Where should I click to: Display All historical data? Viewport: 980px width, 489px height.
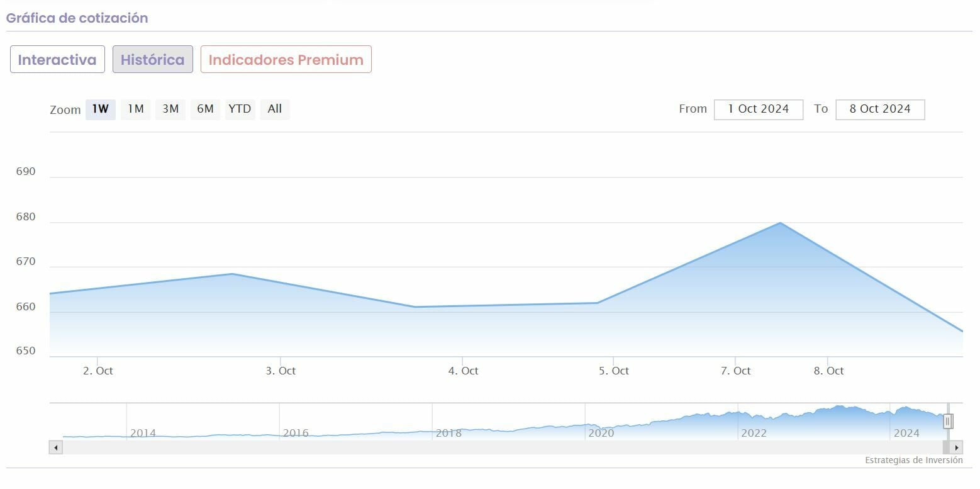point(275,109)
